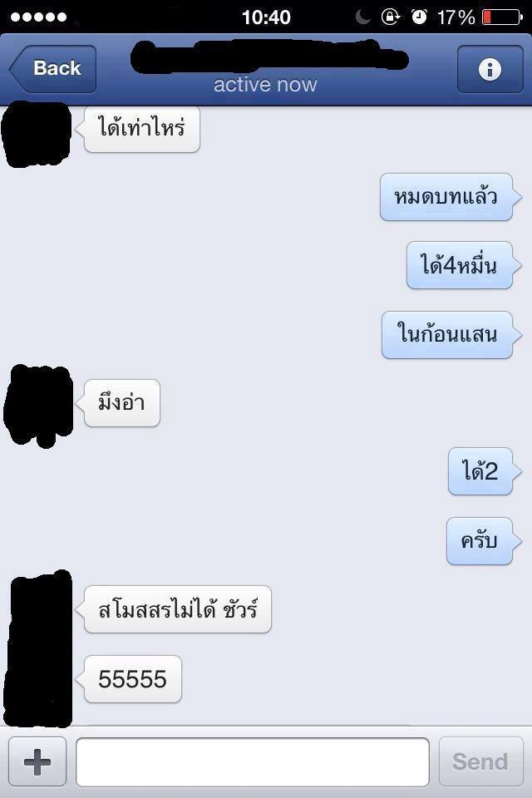Select the 'สโมสสรไม่ได้ ชัวร์' message bubble
Image resolution: width=532 pixels, height=798 pixels.
(178, 609)
